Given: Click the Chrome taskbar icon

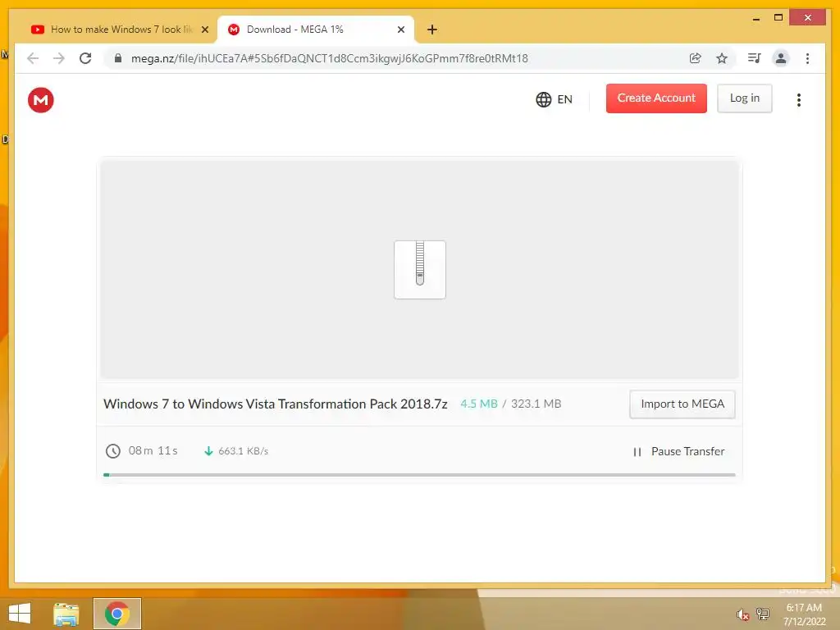Looking at the screenshot, I should 117,614.
